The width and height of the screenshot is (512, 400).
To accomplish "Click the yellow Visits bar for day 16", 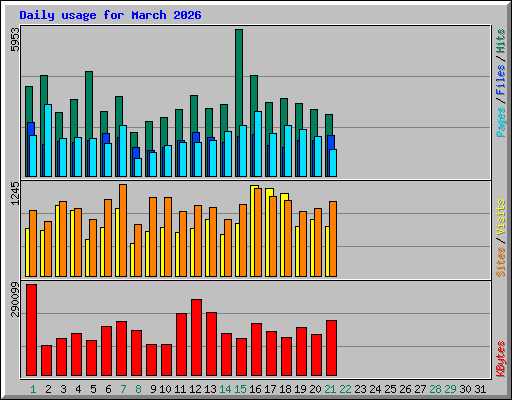I will pyautogui.click(x=252, y=231).
